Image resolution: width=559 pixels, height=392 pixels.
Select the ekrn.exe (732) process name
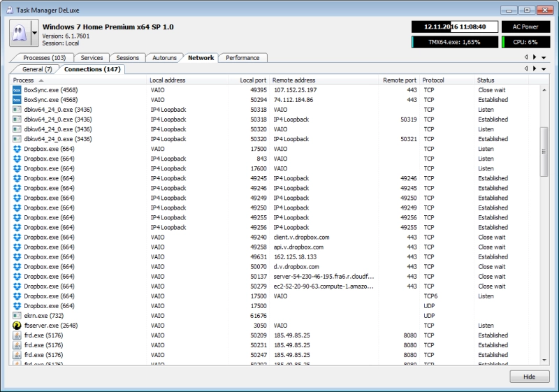coord(44,316)
